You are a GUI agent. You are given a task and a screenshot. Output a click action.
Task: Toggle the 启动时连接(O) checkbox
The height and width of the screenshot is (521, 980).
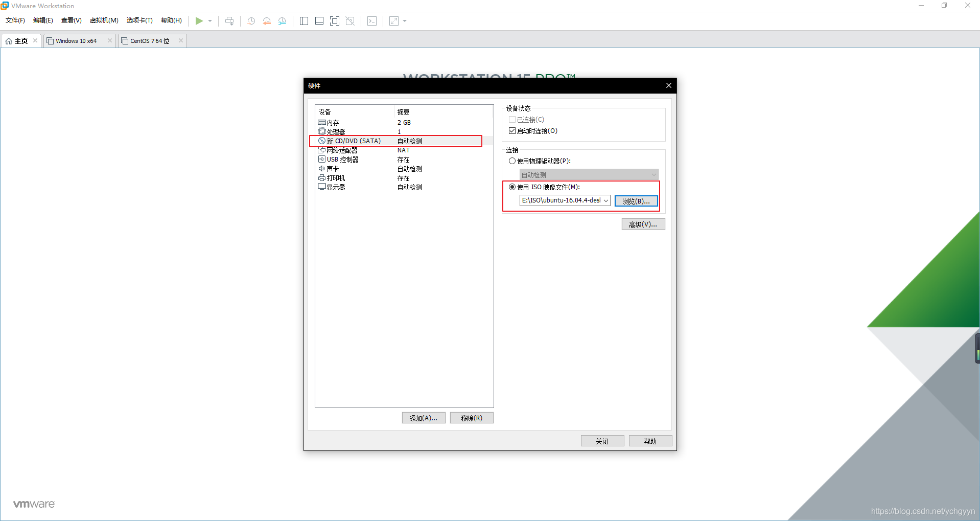[x=512, y=130]
